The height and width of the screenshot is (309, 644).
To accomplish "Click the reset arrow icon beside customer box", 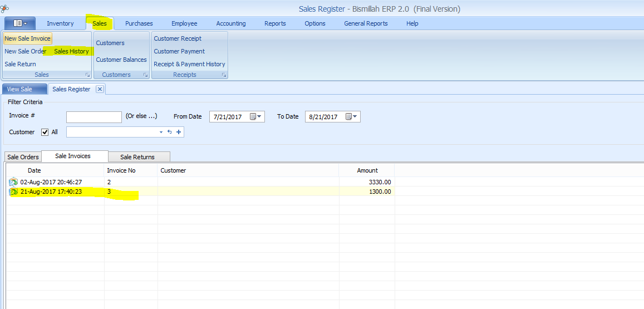I will (170, 132).
